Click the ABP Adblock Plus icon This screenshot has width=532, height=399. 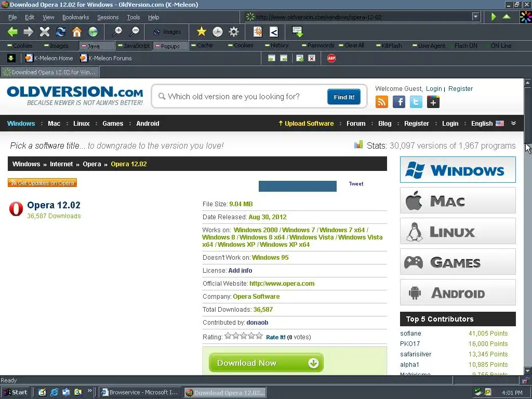(x=331, y=58)
